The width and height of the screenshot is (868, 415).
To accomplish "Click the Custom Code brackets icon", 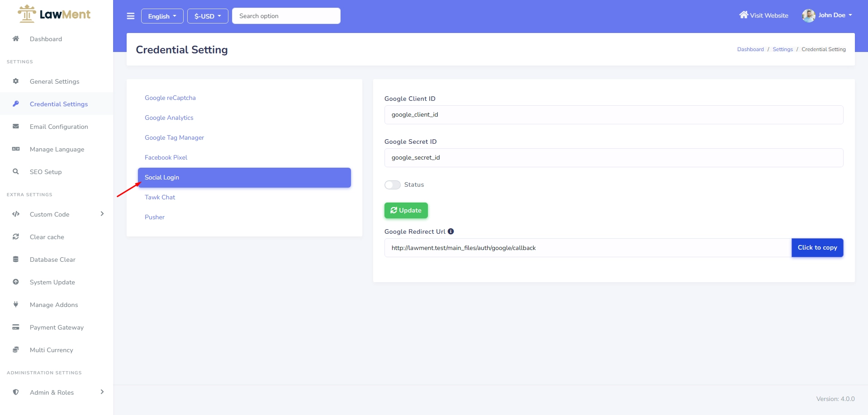I will coord(16,214).
